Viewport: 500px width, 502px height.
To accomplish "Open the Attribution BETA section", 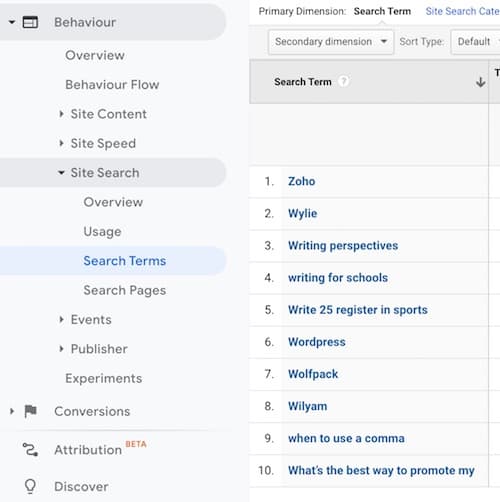I will [x=100, y=449].
